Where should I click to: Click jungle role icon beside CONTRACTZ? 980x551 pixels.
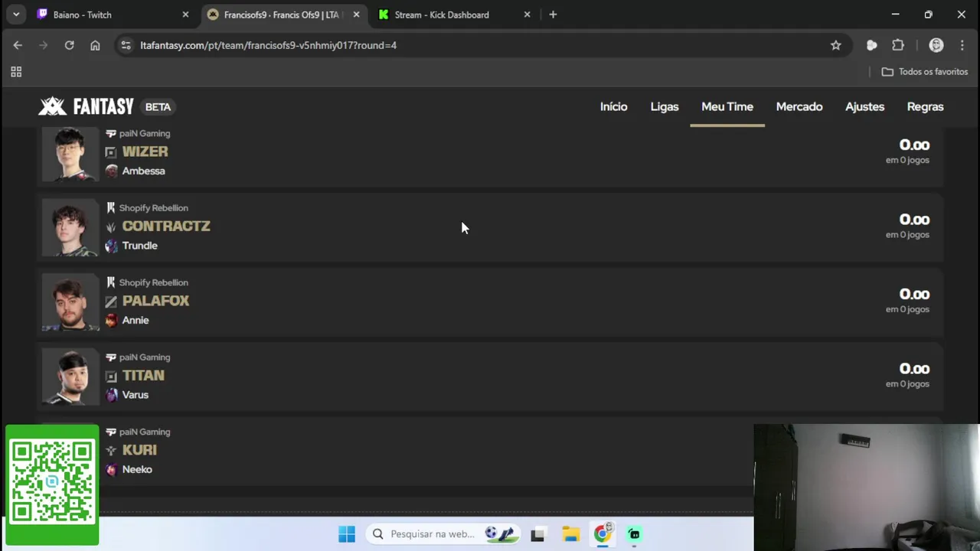(x=111, y=227)
